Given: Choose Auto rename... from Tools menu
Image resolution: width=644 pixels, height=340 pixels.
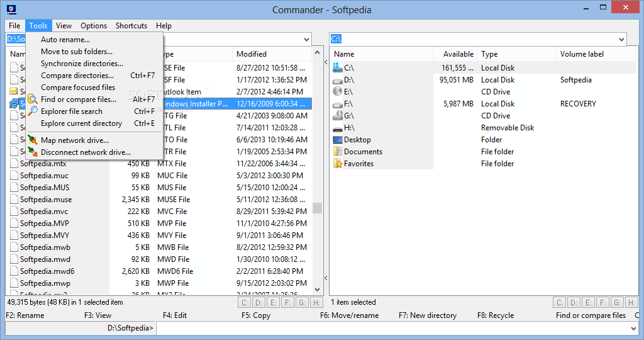Looking at the screenshot, I should (x=94, y=40).
